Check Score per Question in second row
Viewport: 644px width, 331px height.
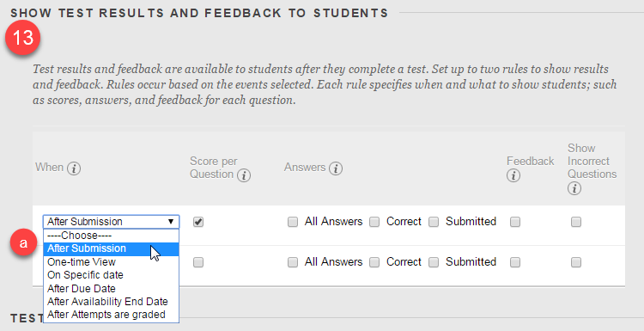point(198,262)
